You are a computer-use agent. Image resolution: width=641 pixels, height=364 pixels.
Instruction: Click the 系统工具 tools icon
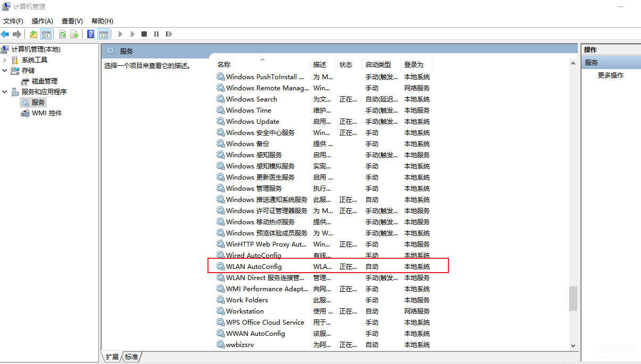[x=15, y=60]
